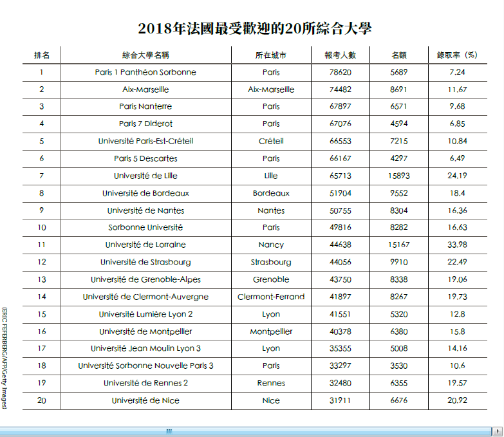Click the 綜合大學名稱 column header

[x=145, y=55]
